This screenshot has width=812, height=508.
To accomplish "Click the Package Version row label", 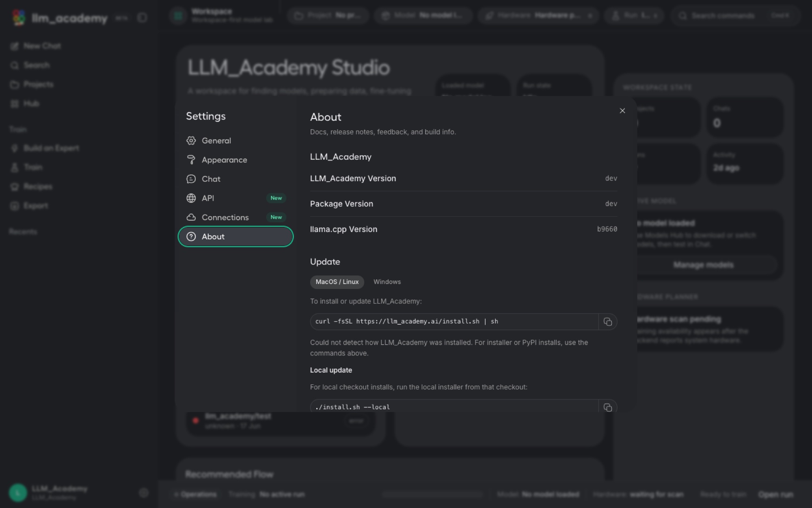I will click(341, 204).
